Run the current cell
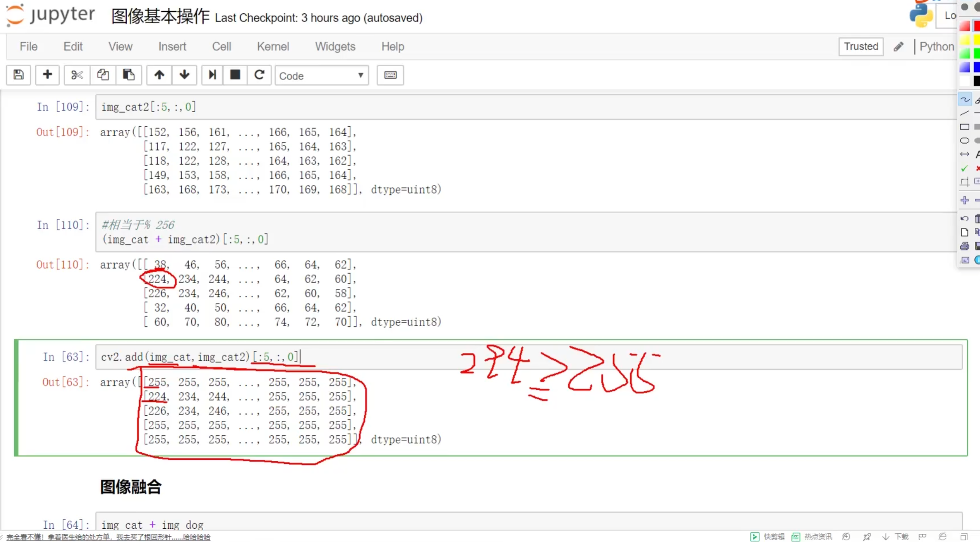 [x=212, y=75]
